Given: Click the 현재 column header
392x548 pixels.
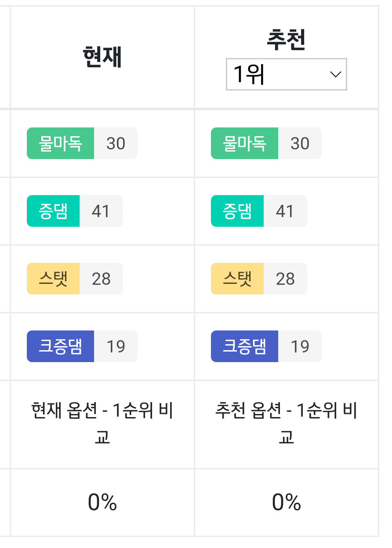Looking at the screenshot, I should click(102, 57).
